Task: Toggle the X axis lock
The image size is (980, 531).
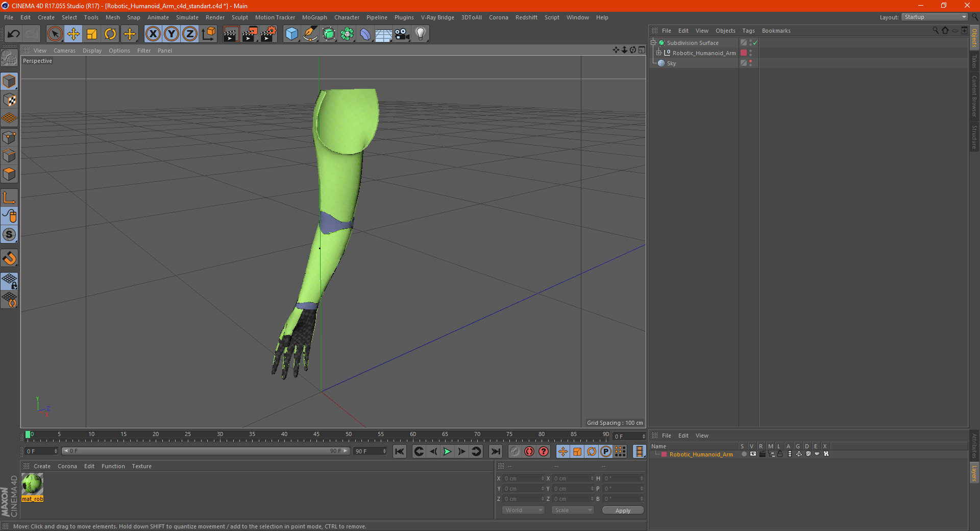Action: (153, 34)
